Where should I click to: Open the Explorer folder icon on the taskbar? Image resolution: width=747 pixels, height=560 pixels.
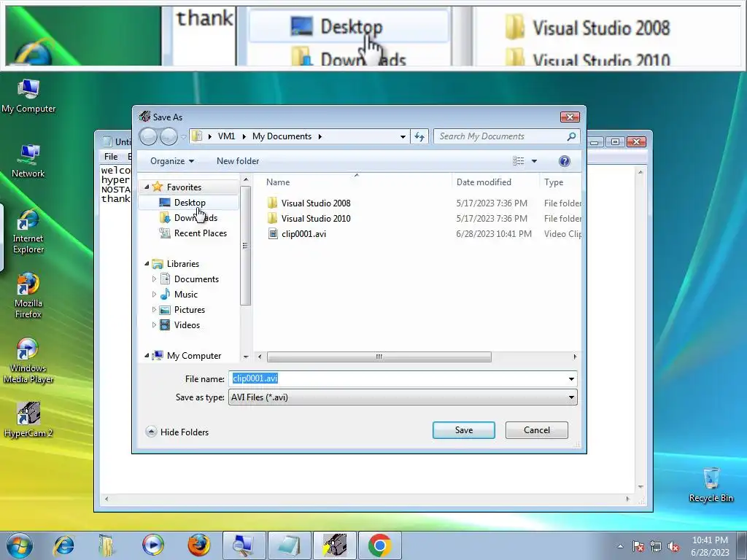[107, 545]
